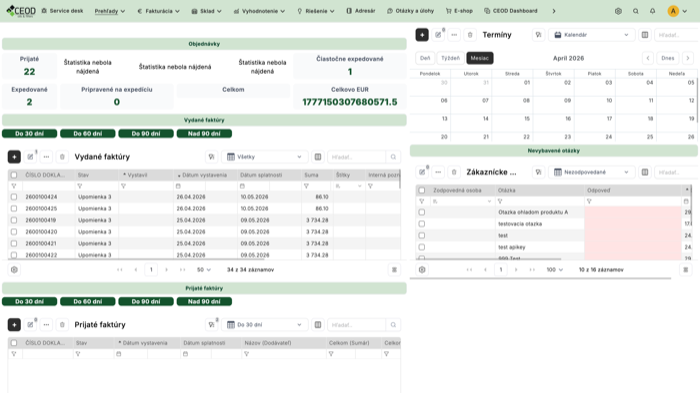Open the settings gear in top bar

(x=618, y=11)
